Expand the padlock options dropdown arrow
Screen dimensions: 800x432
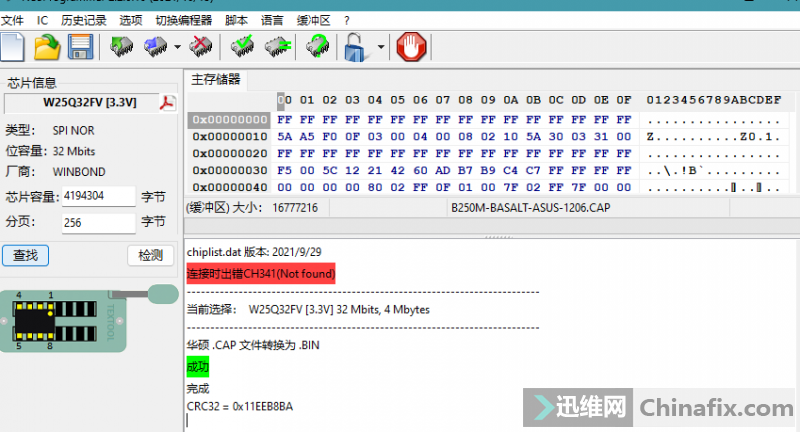pos(381,47)
